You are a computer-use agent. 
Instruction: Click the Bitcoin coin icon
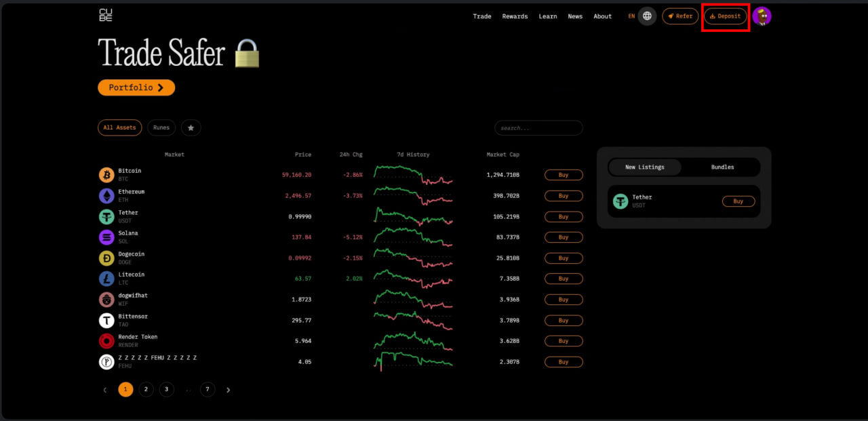[x=106, y=175]
